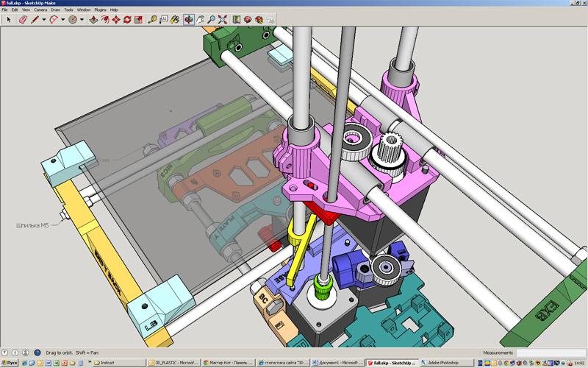Switch to Документ1 Microsoft Word taskbar window
This screenshot has height=368, width=588.
[x=337, y=363]
